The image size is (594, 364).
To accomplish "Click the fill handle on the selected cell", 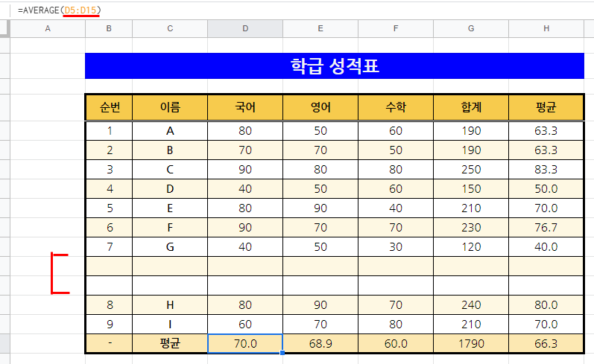I will pos(282,353).
